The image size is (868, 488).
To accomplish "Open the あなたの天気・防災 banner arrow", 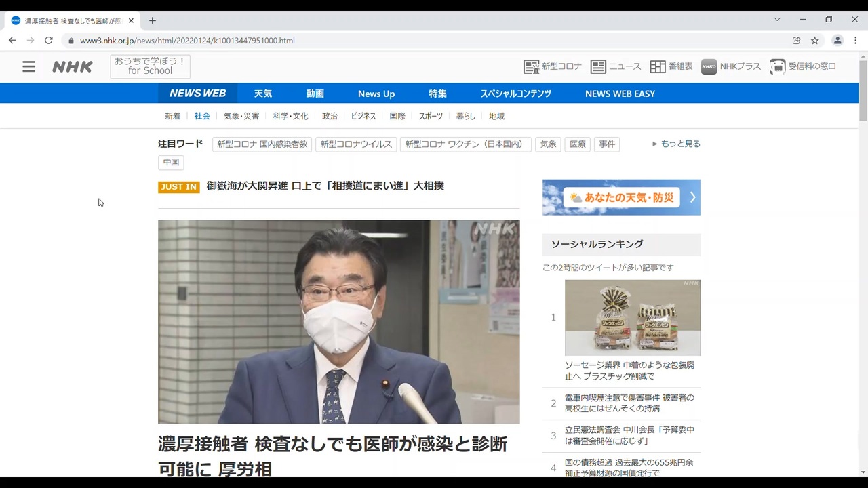I will [692, 197].
